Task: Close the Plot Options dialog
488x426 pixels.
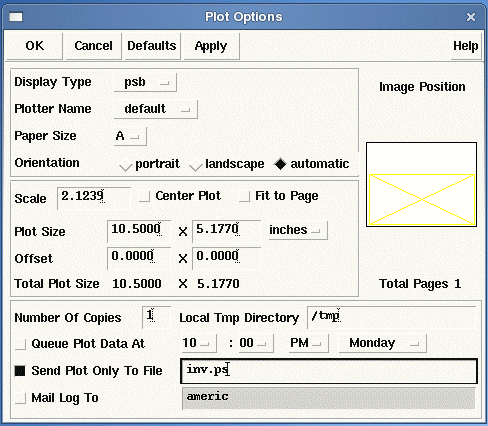Action: (x=471, y=17)
